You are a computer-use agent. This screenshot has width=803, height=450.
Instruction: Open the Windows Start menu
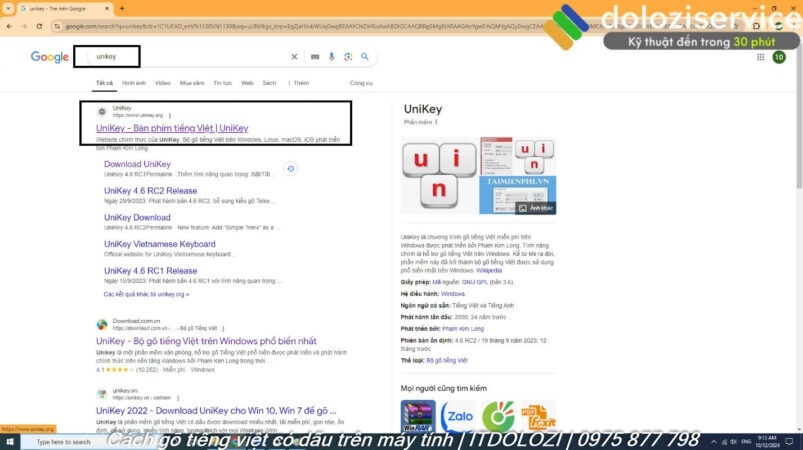tap(9, 441)
